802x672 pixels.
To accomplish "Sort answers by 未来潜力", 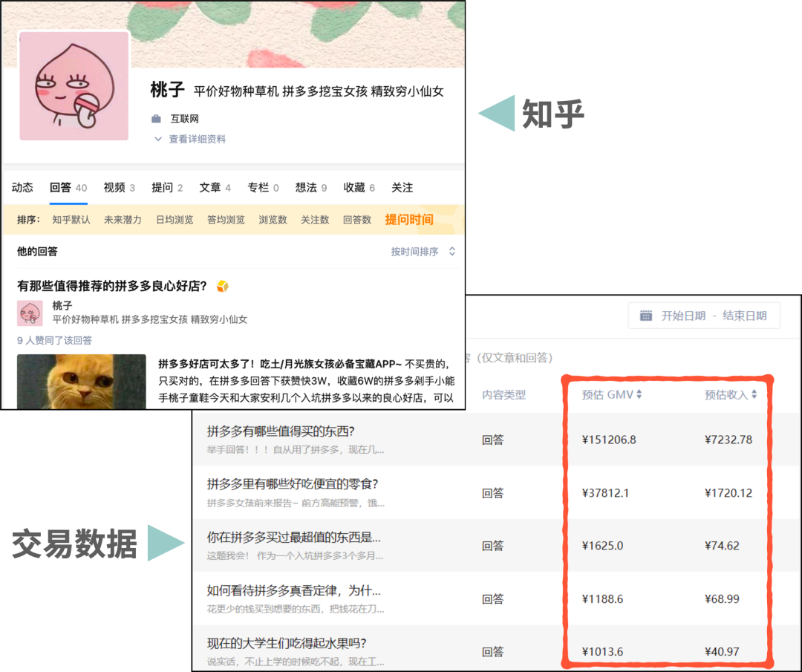I will (x=123, y=220).
